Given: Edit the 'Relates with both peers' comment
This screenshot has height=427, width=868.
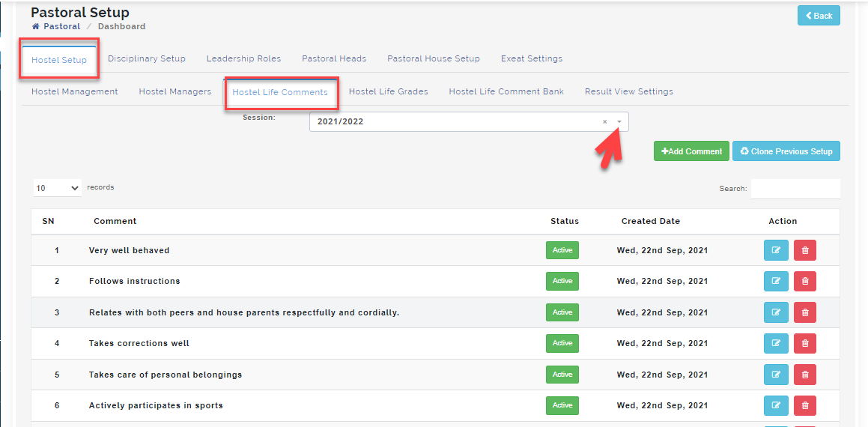Looking at the screenshot, I should (776, 312).
